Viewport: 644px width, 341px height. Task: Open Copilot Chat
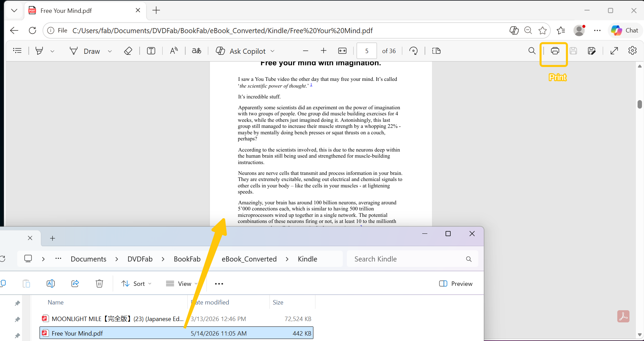(625, 30)
